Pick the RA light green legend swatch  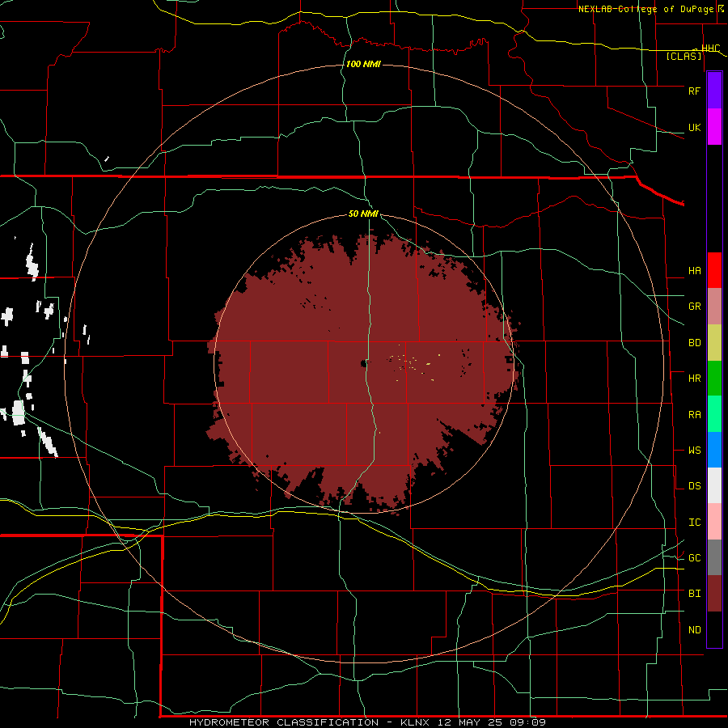click(x=714, y=414)
